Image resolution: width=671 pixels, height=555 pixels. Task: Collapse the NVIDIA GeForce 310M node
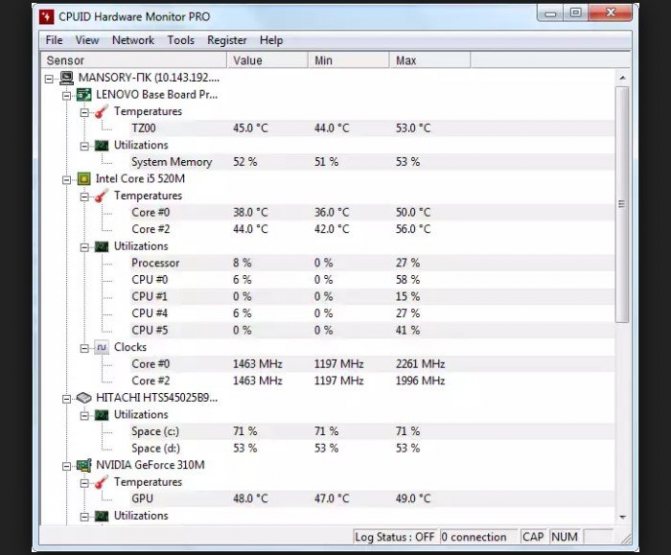(67, 466)
